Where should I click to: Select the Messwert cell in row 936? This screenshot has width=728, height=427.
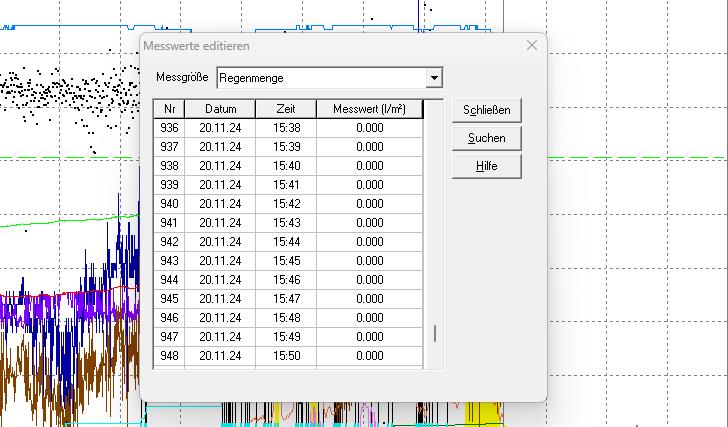coord(369,128)
